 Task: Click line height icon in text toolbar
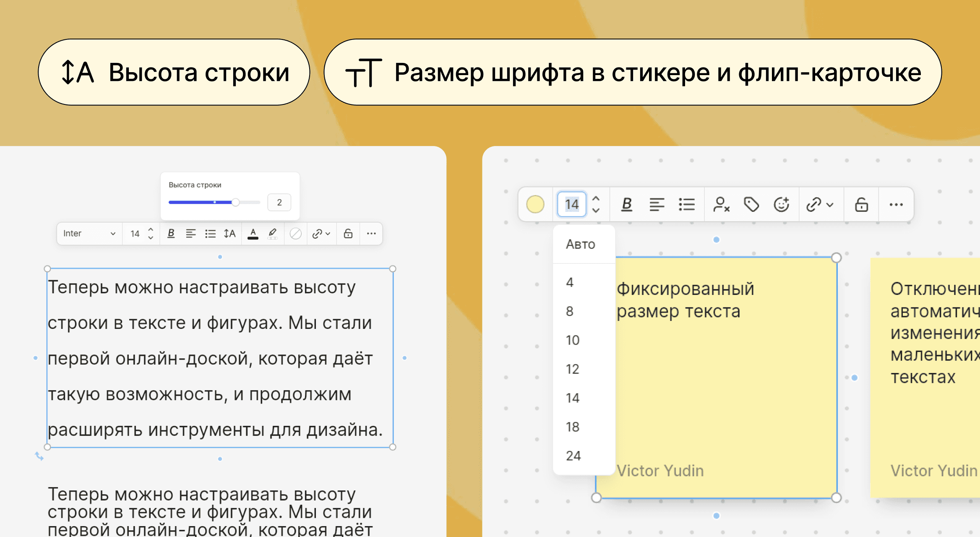pyautogui.click(x=229, y=234)
